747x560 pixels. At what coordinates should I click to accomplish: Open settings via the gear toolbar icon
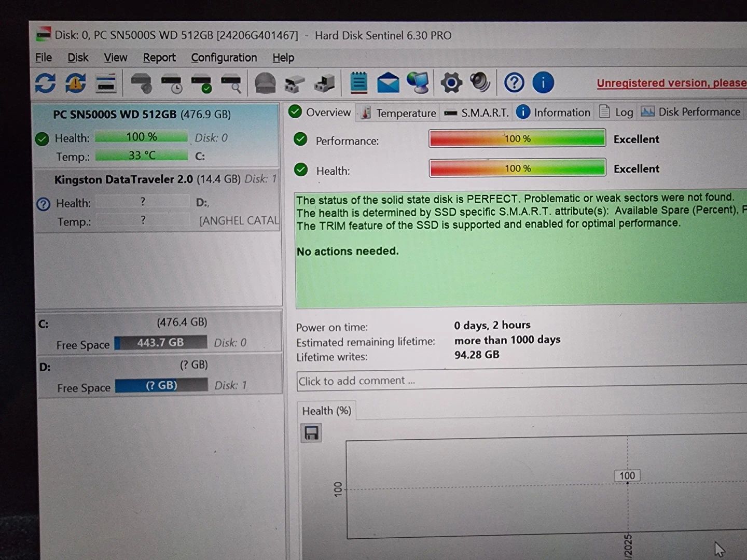coord(451,82)
